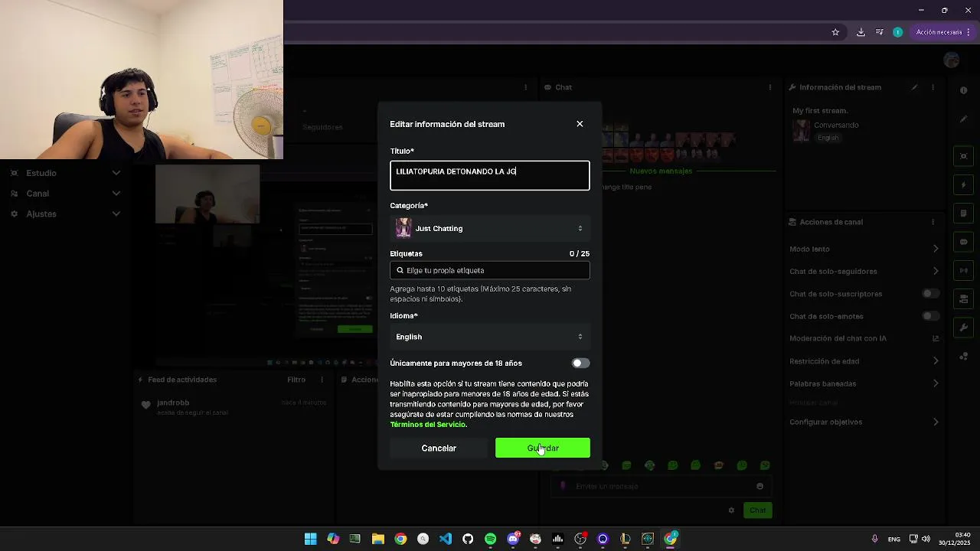Click the search icon in Etiquetas field
Viewport: 980px width, 551px height.
400,270
